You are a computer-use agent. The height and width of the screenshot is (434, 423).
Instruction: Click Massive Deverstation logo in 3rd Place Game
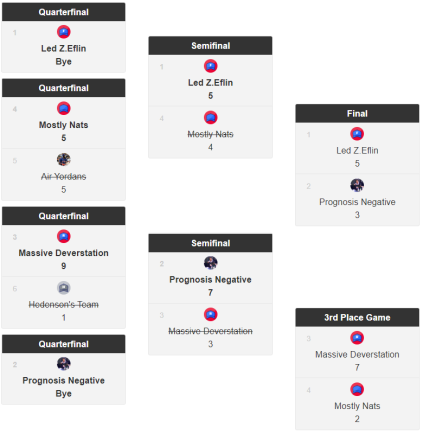[x=357, y=338]
